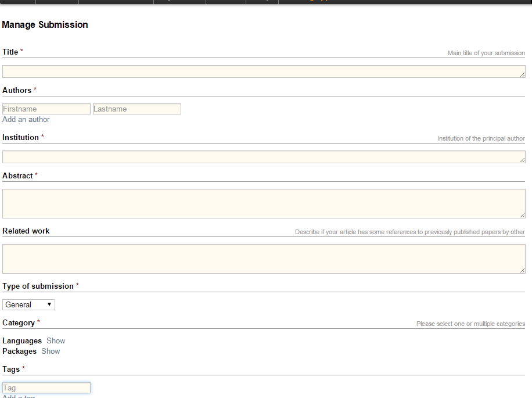The width and height of the screenshot is (532, 398).
Task: Open the Type of submission dropdown
Action: click(x=29, y=305)
